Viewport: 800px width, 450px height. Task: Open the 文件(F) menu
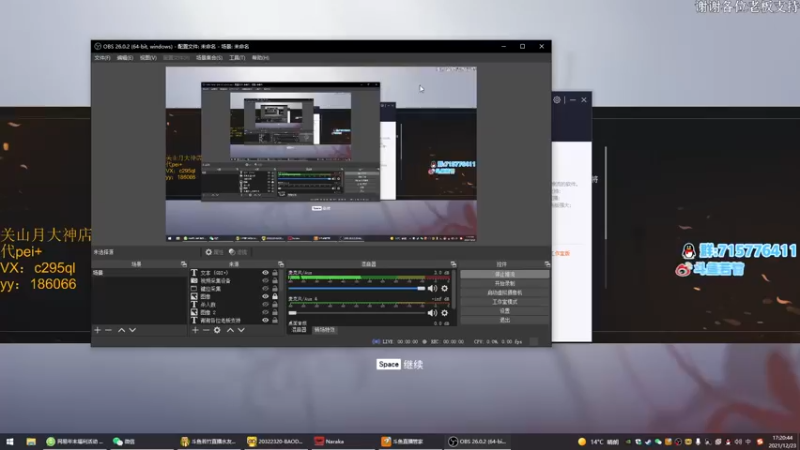(102, 58)
